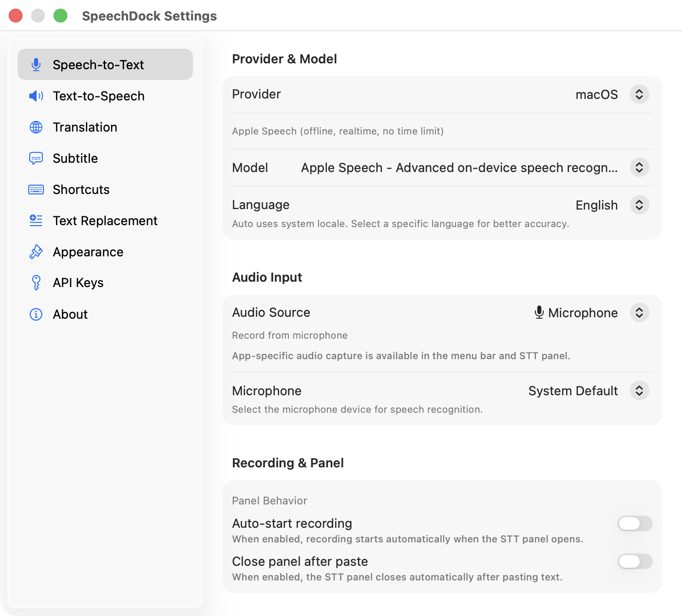
Task: Select the keyboard icon for Shortcuts
Action: tap(36, 190)
